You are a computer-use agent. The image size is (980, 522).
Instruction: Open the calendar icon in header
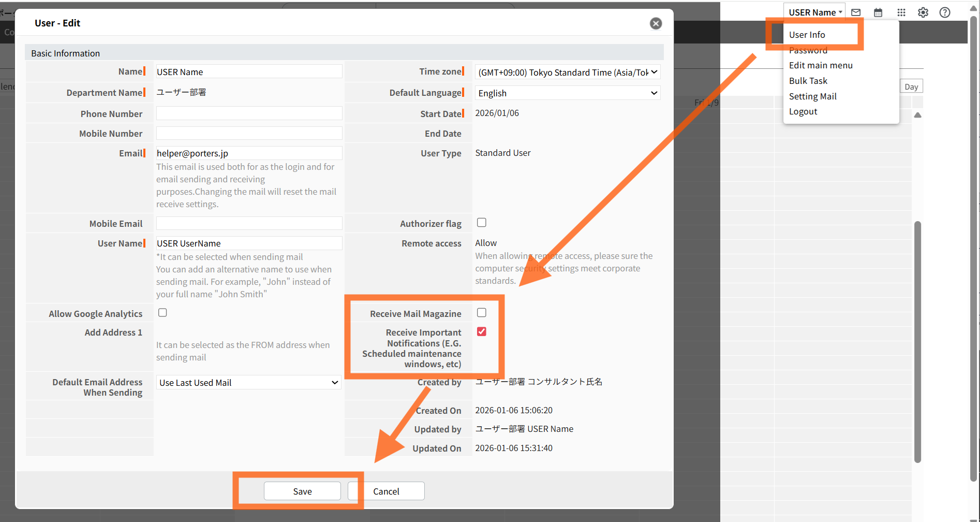click(878, 12)
